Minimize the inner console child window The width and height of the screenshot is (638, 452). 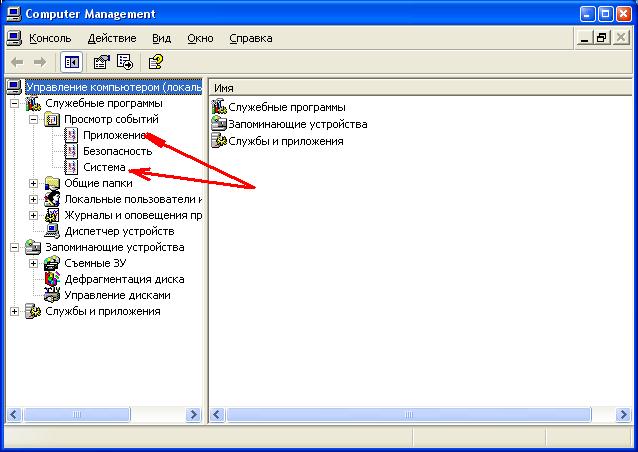click(584, 38)
